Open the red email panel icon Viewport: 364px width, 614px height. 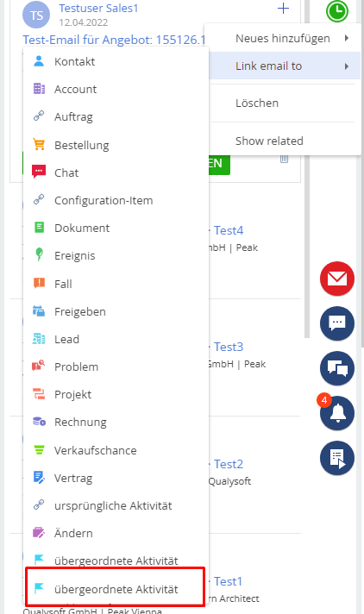click(x=337, y=279)
